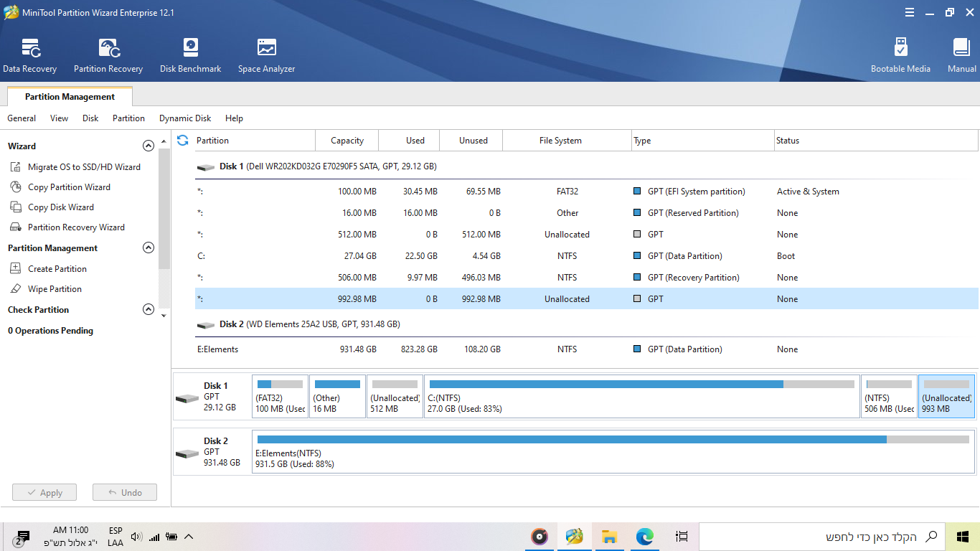980x551 pixels.
Task: Open Disk Benchmark
Action: [190, 56]
